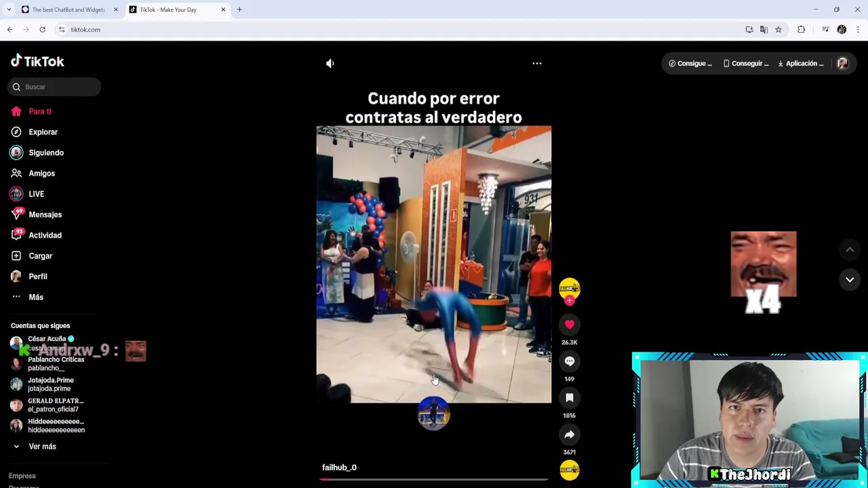
Task: Open the Empresa footer link
Action: tap(22, 476)
